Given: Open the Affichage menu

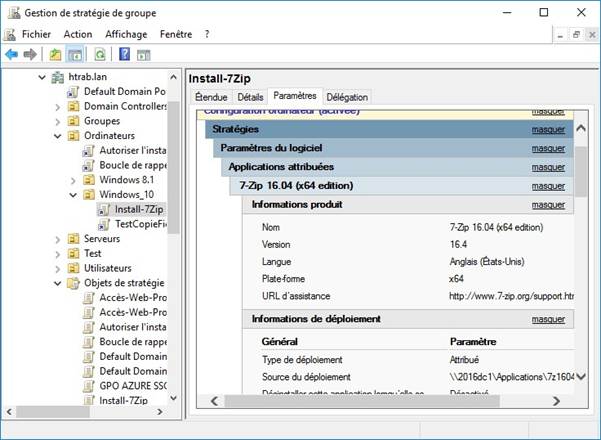Looking at the screenshot, I should pyautogui.click(x=126, y=34).
